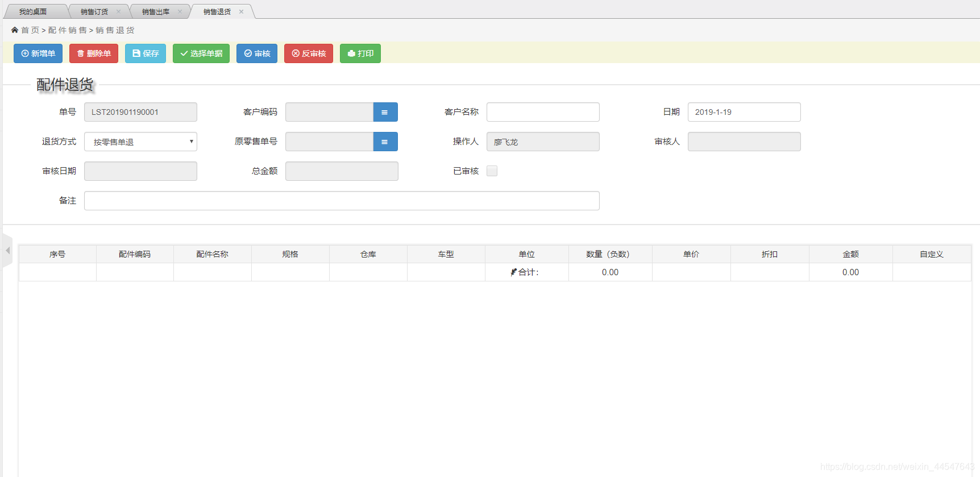Click the home icon in breadcrumb
The width and height of the screenshot is (980, 477).
[x=15, y=30]
